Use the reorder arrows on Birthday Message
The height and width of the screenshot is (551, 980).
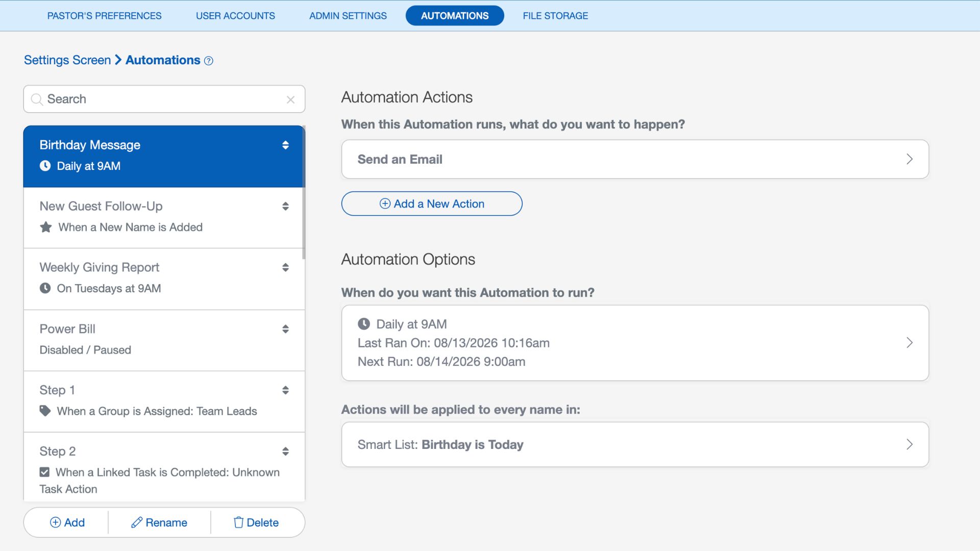[285, 145]
